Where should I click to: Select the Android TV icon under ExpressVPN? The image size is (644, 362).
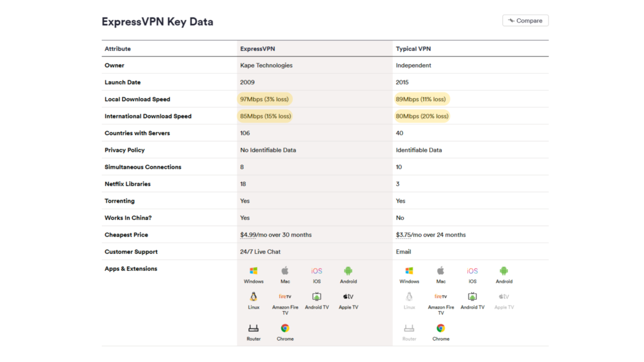click(x=317, y=297)
